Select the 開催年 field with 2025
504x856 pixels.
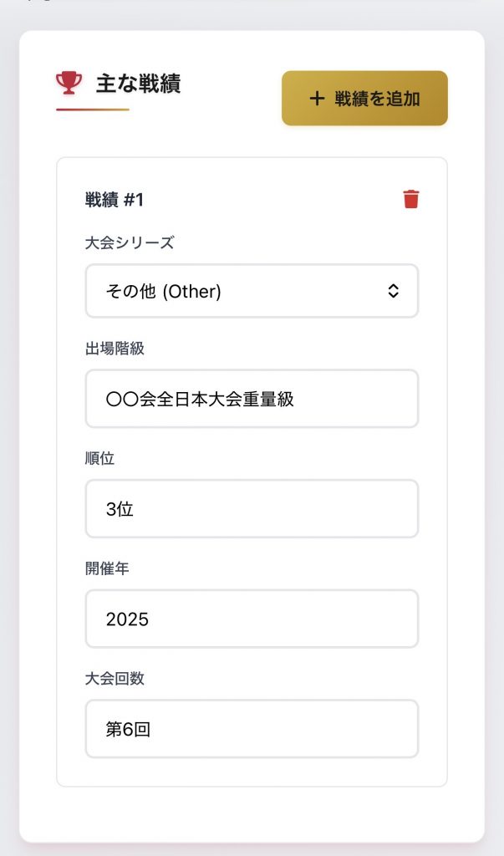pyautogui.click(x=252, y=619)
